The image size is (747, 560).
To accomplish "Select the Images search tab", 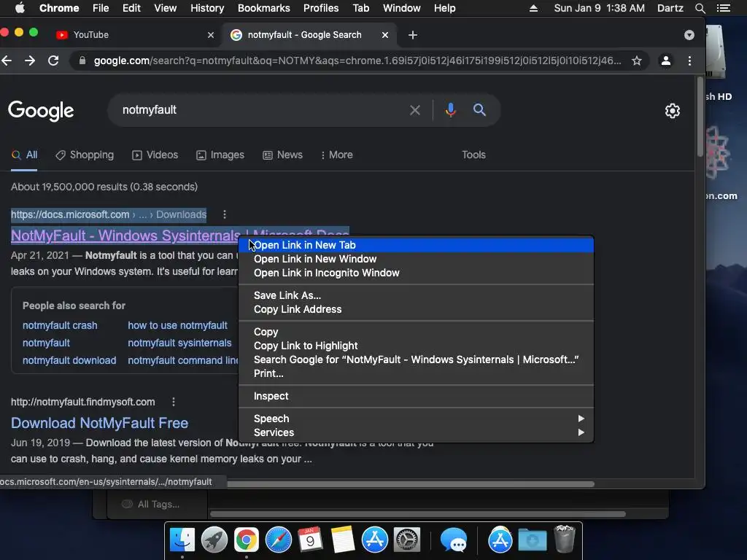I will [x=220, y=155].
